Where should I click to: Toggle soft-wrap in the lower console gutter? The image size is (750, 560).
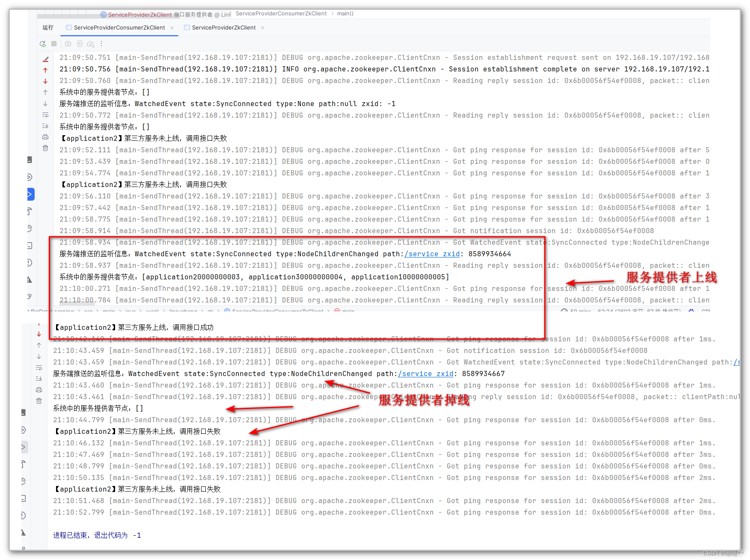pyautogui.click(x=39, y=368)
